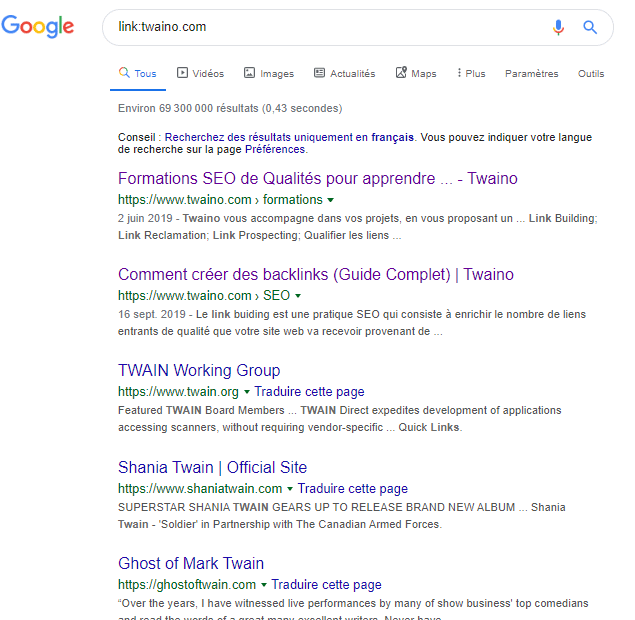This screenshot has height=620, width=635.
Task: Click 'Traduire cette page' for shaniatwain.com
Action: 353,488
